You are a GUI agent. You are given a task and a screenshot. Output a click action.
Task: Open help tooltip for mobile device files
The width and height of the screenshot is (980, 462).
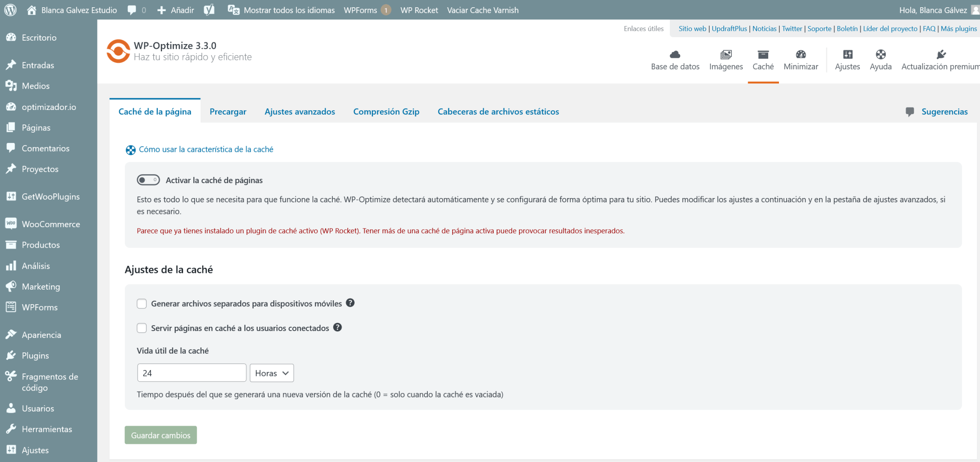(x=350, y=303)
